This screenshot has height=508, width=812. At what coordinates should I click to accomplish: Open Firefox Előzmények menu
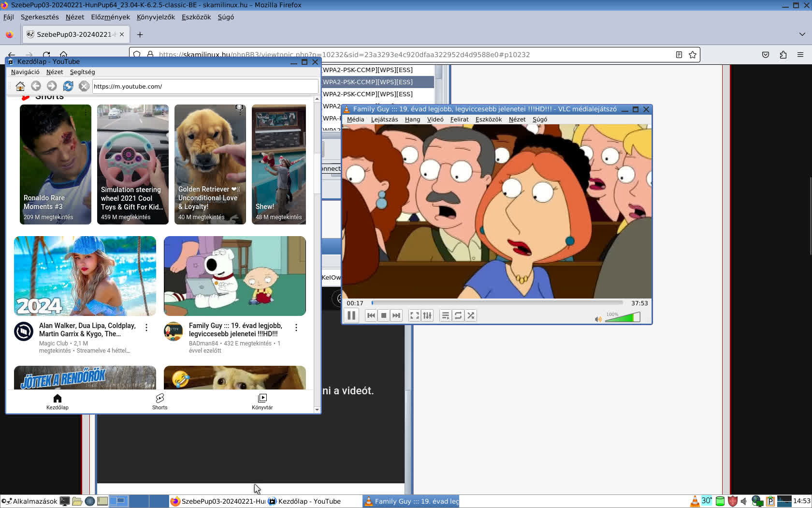[111, 17]
